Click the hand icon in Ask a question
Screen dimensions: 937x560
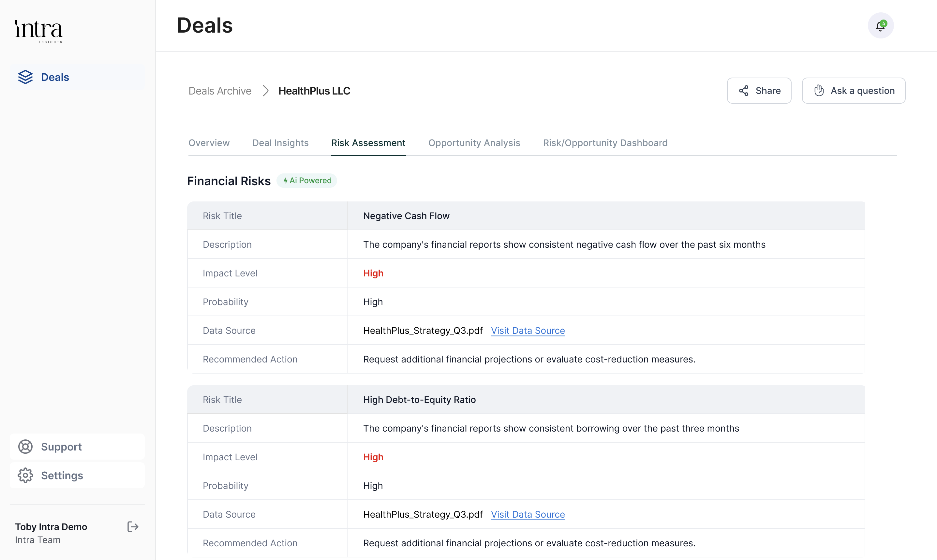coord(819,91)
